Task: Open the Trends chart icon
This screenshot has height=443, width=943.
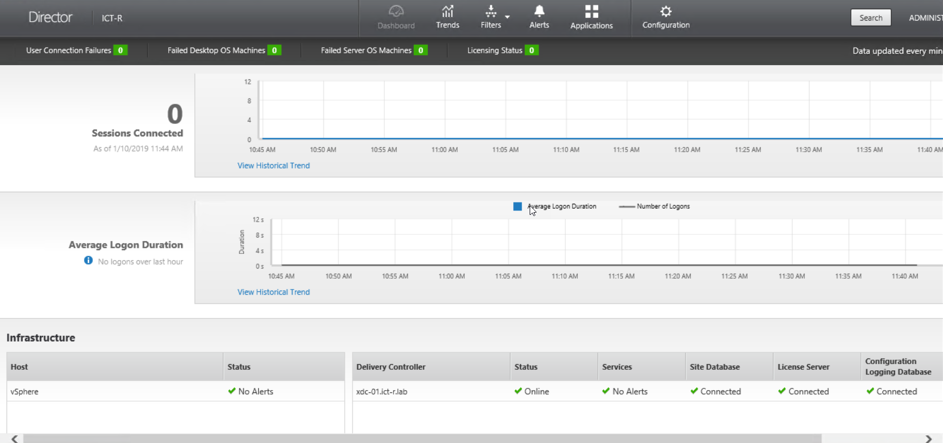Action: coord(447,11)
